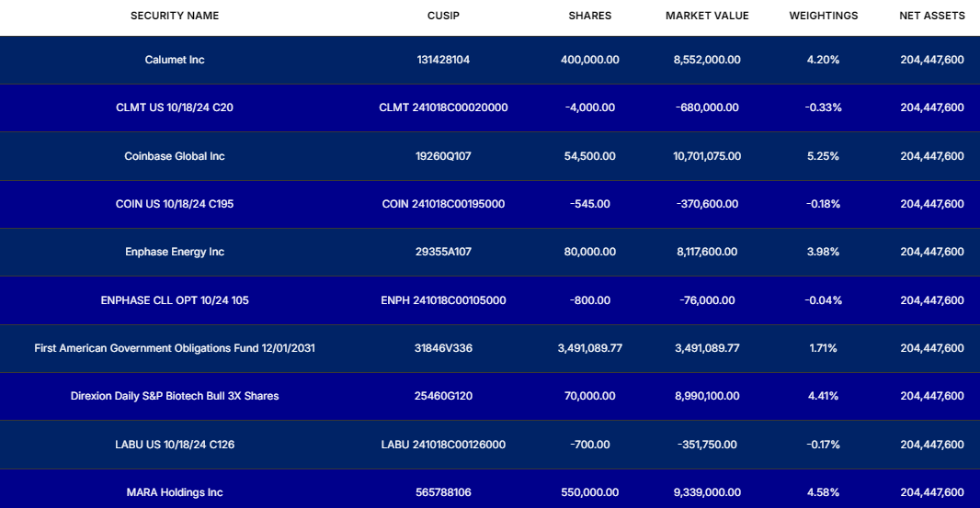Click market value -370,600.00
This screenshot has width=980, height=508.
(x=707, y=204)
